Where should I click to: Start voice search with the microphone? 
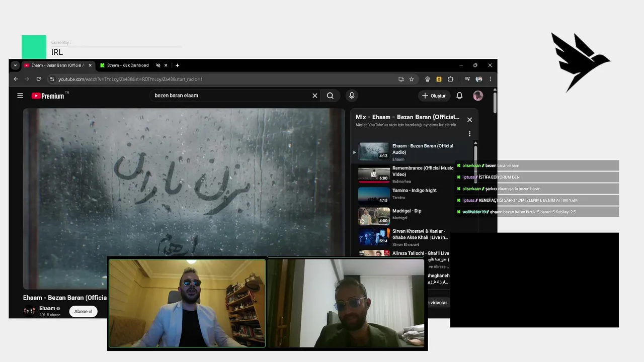click(352, 96)
